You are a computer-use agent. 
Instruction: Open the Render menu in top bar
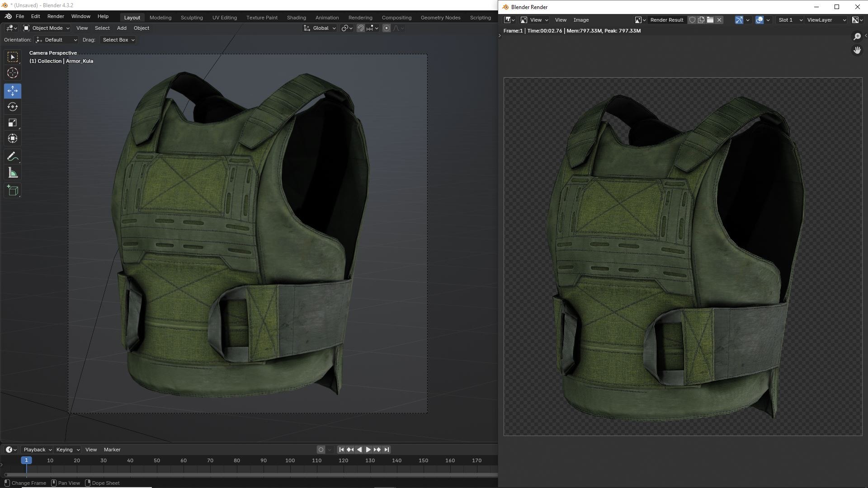(x=56, y=16)
